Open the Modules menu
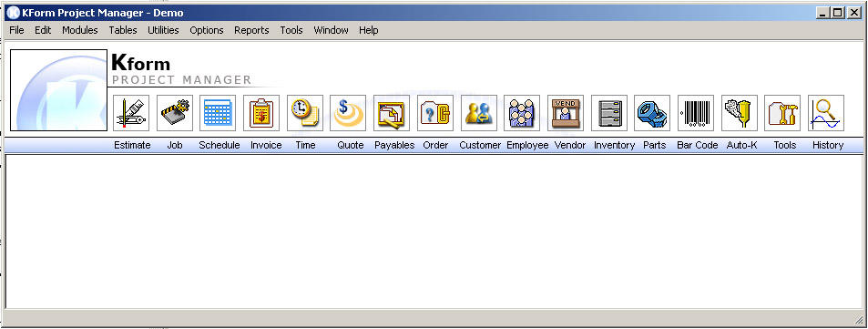 point(80,30)
